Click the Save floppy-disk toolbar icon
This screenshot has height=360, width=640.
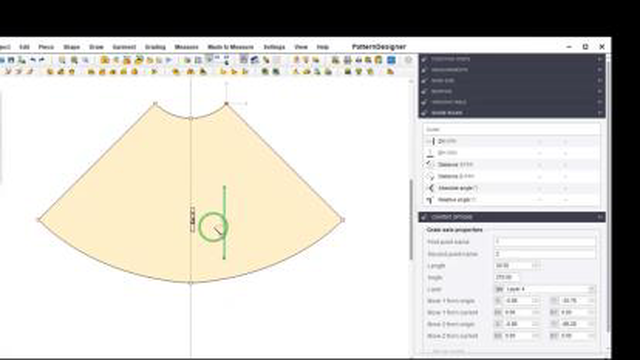11,60
